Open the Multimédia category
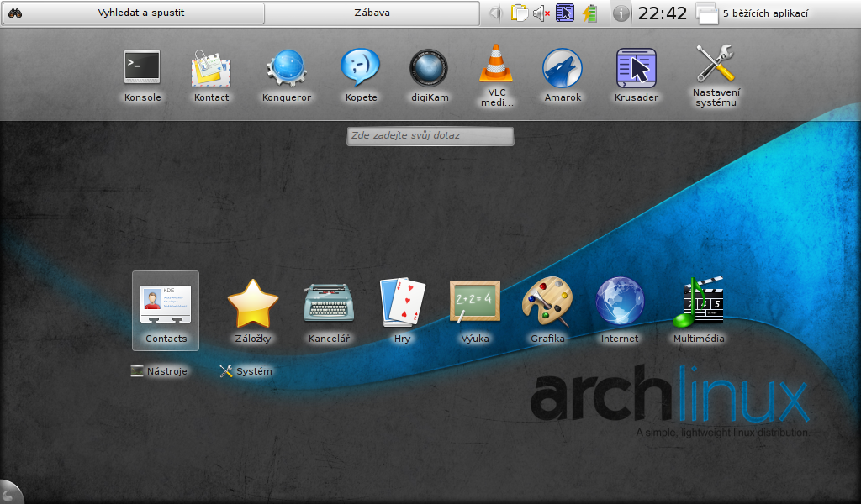 pyautogui.click(x=699, y=311)
